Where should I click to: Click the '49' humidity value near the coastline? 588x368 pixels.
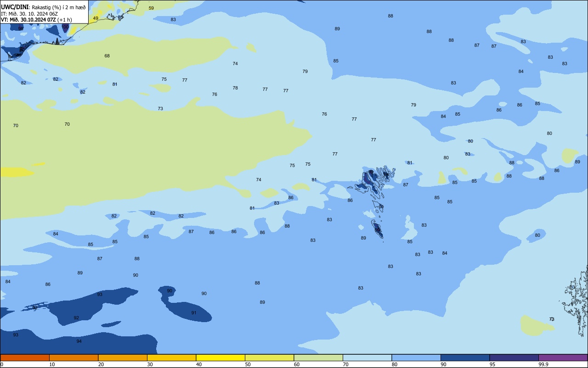[96, 18]
